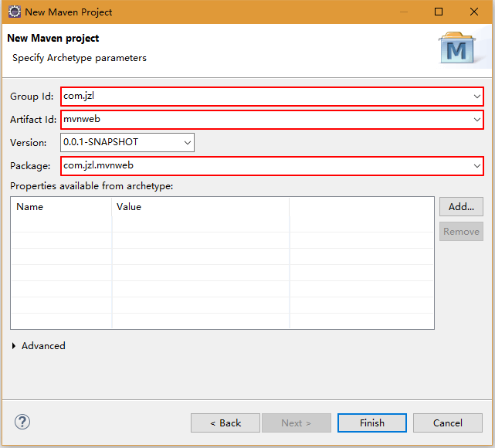Go back with the Back button
495x448 pixels.
point(225,423)
